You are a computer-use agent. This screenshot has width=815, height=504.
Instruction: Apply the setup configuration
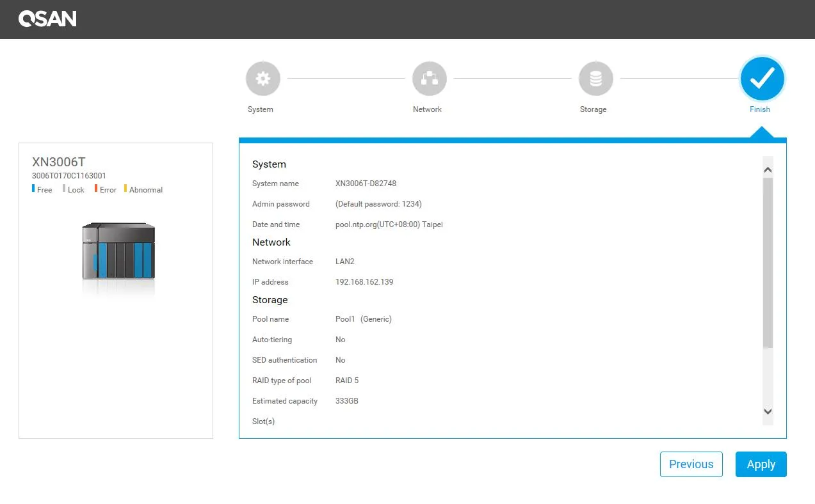tap(761, 464)
